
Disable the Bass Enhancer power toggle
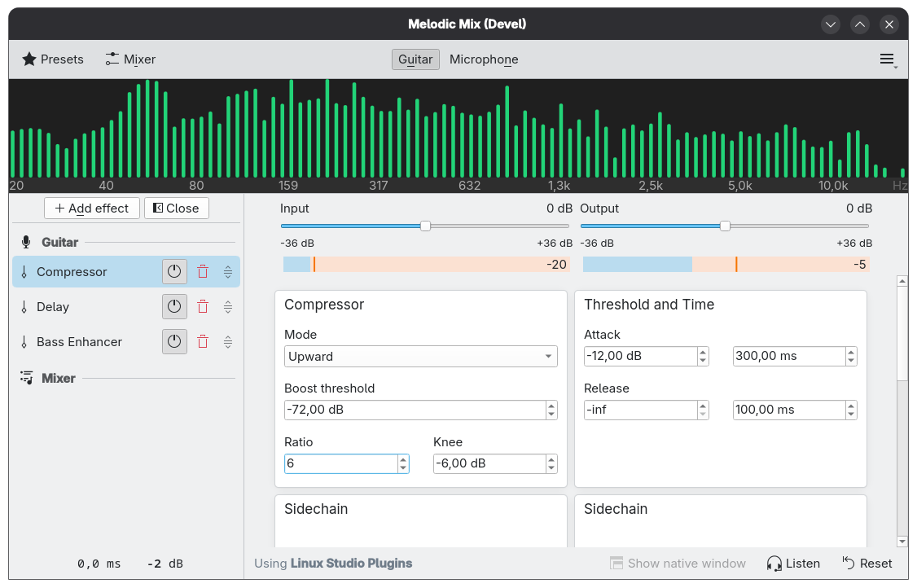(x=174, y=342)
